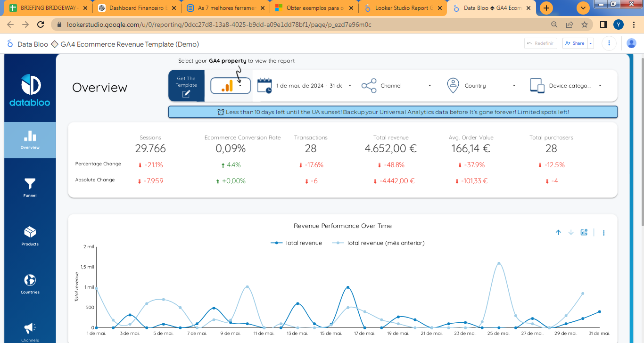Expand the Channel filter dropdown
This screenshot has height=343, width=644.
429,85
